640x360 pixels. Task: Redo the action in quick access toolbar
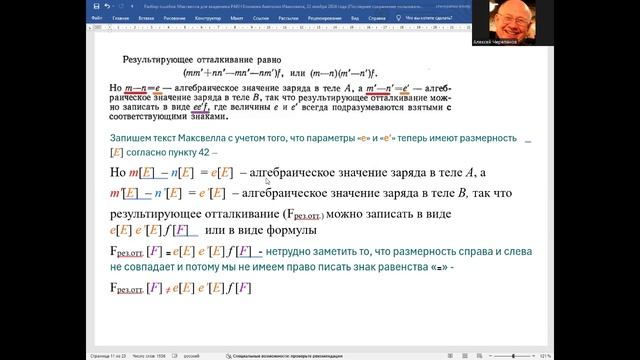[121, 6]
